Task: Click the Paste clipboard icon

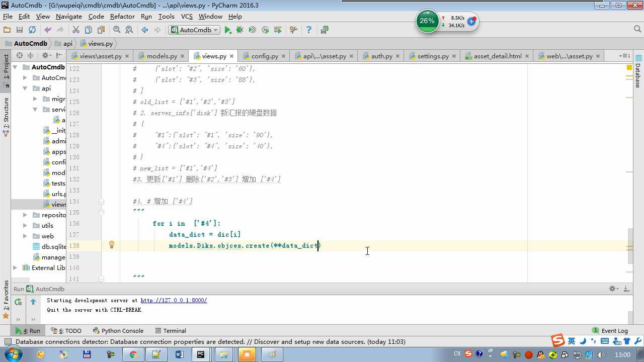Action: 101,30
